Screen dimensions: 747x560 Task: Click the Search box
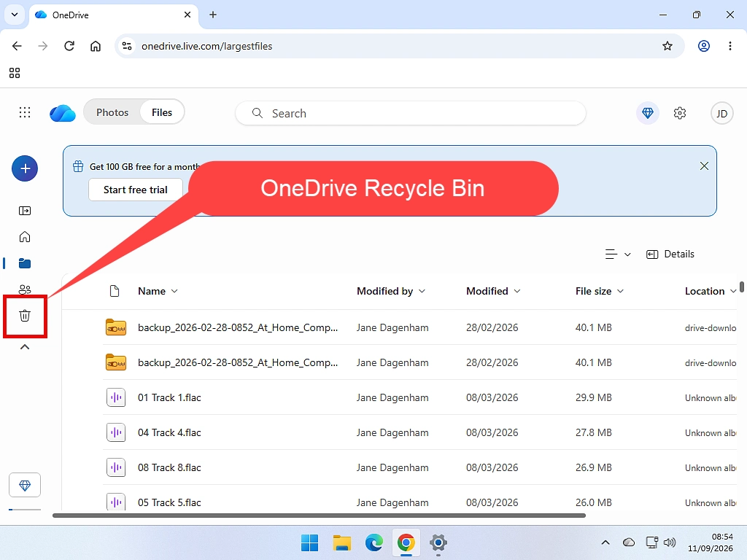pos(411,113)
